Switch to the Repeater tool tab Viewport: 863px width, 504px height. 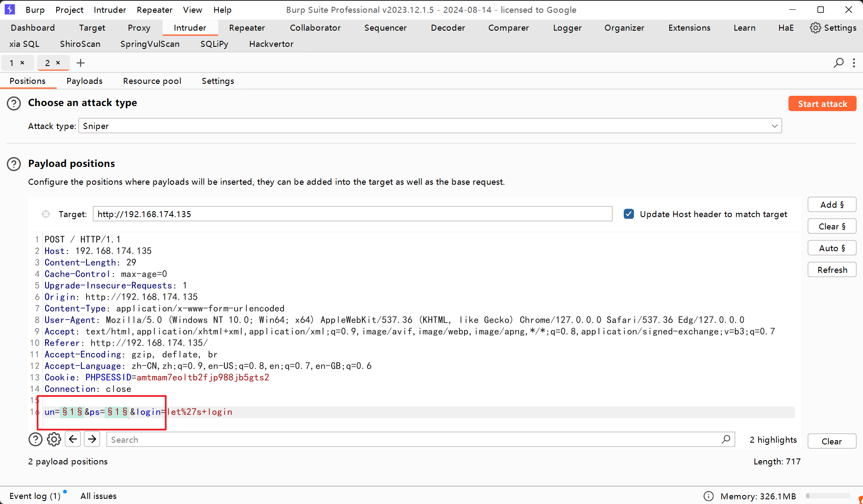click(247, 28)
